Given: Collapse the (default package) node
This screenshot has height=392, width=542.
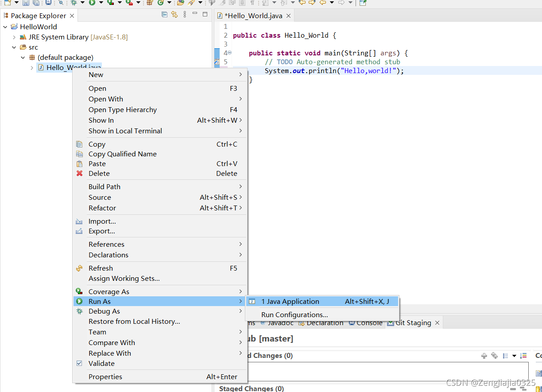Looking at the screenshot, I should point(23,58).
